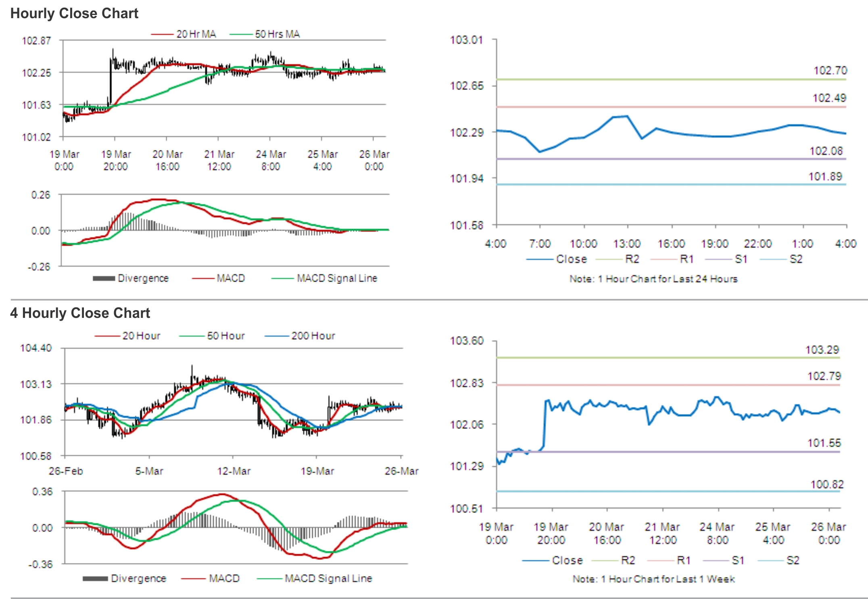Select the 102.08 S1 level label
The width and height of the screenshot is (868, 599).
tap(826, 151)
